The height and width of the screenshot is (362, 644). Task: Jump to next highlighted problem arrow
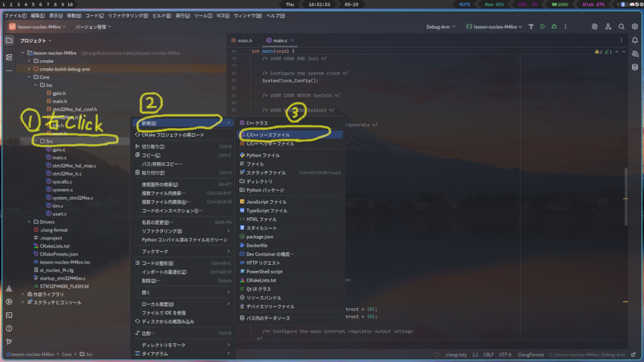tap(624, 52)
